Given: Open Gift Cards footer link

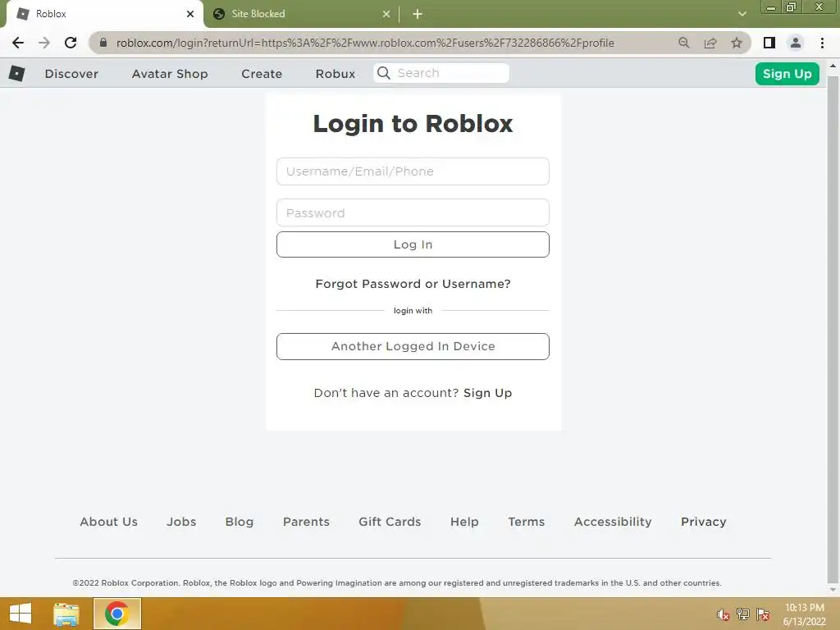Looking at the screenshot, I should click(390, 522).
